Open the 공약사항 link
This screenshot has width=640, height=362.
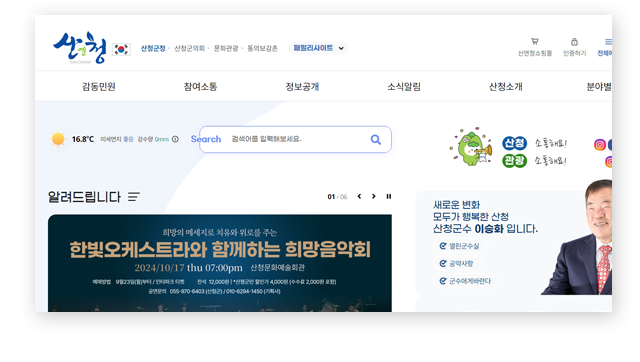tap(457, 264)
